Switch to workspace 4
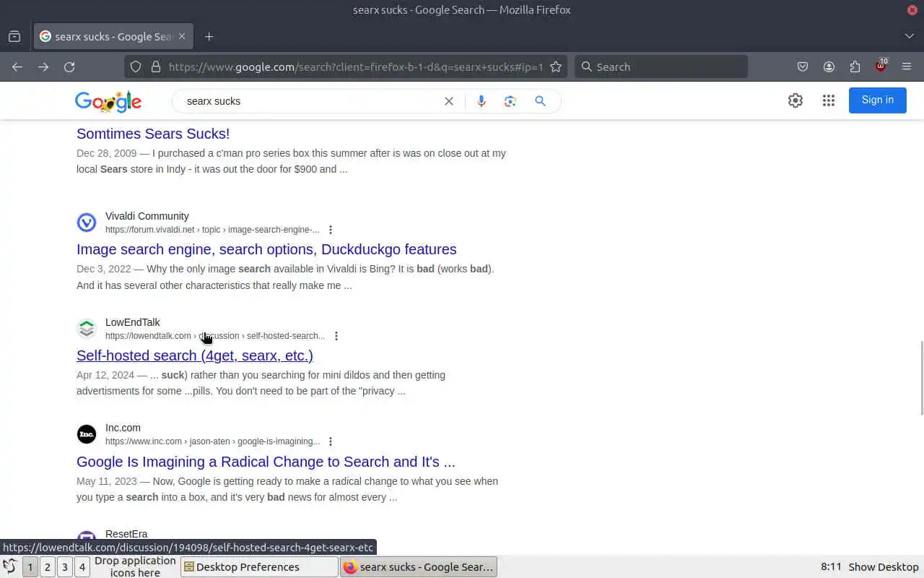 (x=82, y=567)
